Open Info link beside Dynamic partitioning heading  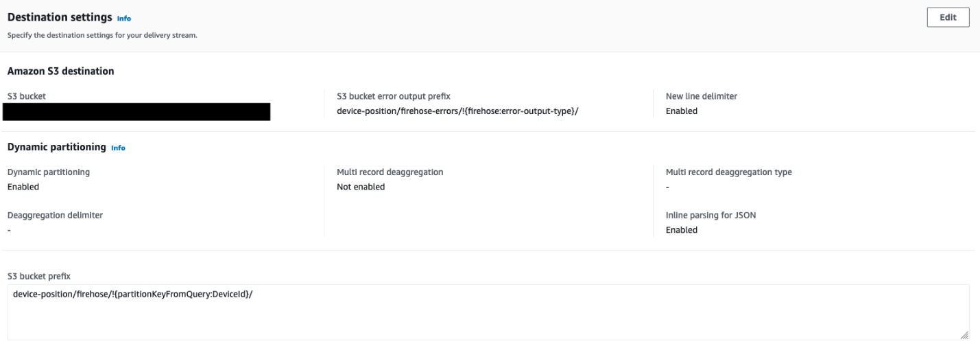tap(118, 148)
